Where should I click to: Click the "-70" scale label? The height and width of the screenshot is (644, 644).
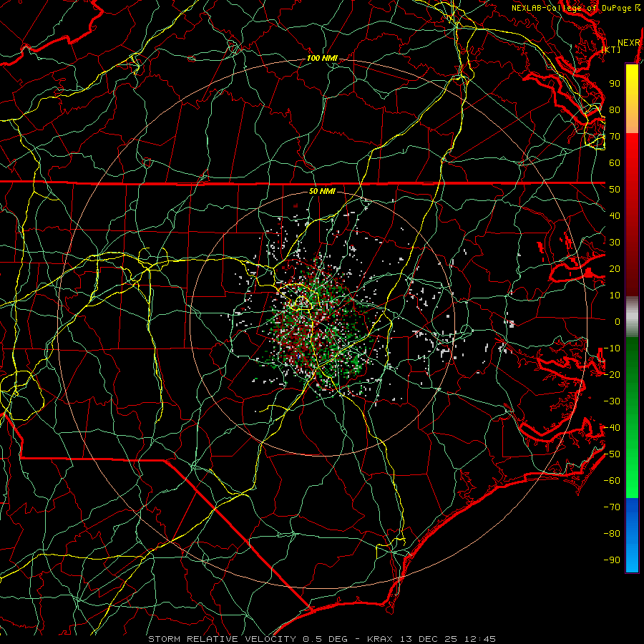612,507
